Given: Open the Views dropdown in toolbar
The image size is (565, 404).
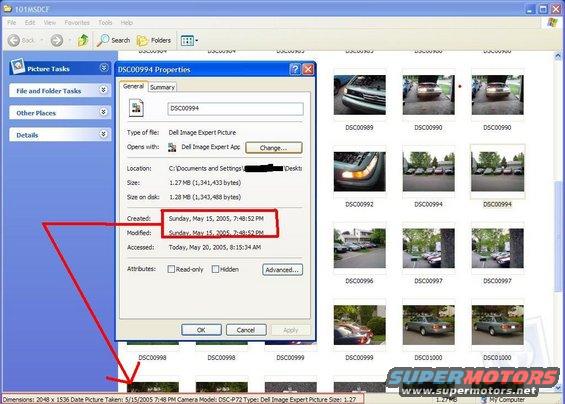Looking at the screenshot, I should 189,40.
